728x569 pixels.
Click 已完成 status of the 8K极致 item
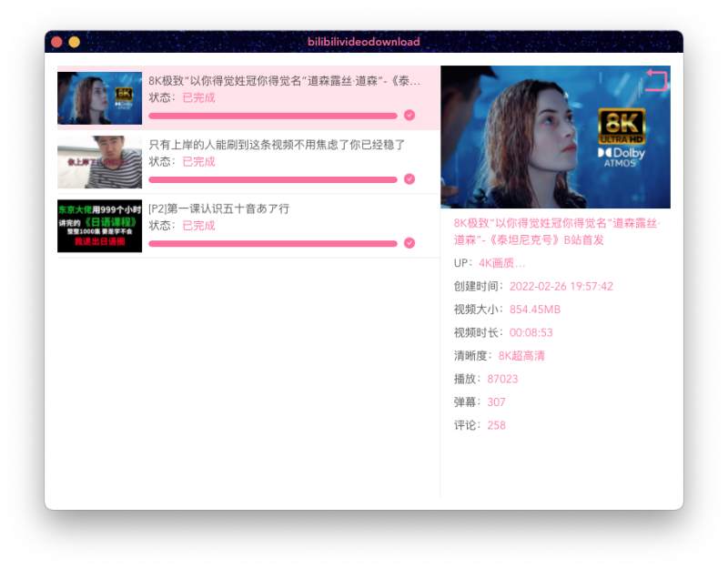pyautogui.click(x=198, y=97)
